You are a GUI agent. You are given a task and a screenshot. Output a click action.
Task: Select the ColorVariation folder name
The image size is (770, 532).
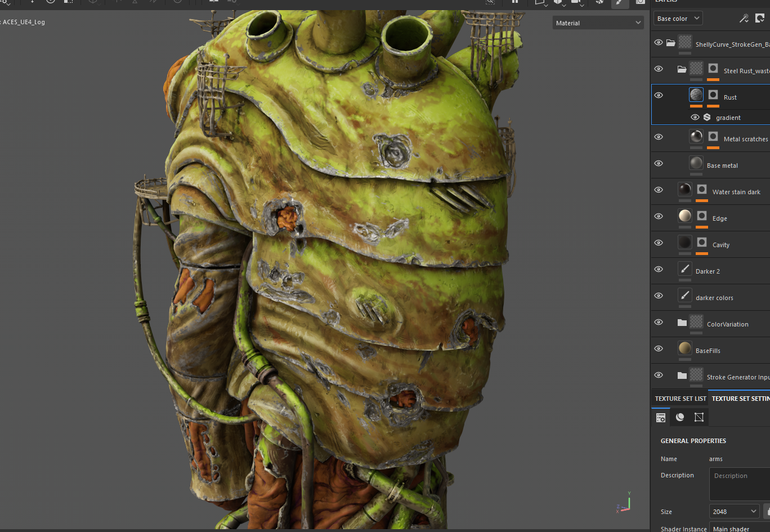728,324
